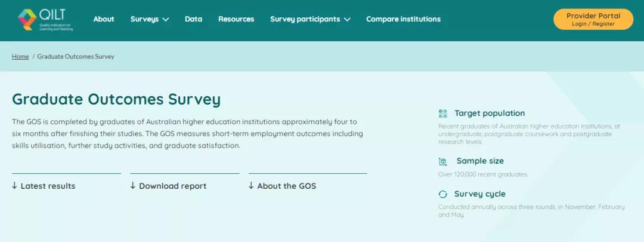Image resolution: width=644 pixels, height=242 pixels.
Task: Open the About menu item
Action: (x=104, y=19)
